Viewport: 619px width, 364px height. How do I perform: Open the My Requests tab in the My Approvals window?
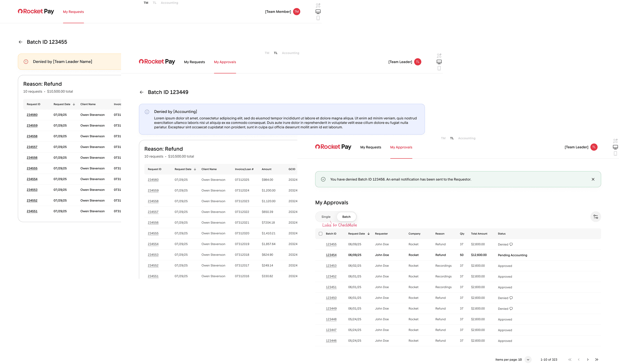(x=370, y=147)
